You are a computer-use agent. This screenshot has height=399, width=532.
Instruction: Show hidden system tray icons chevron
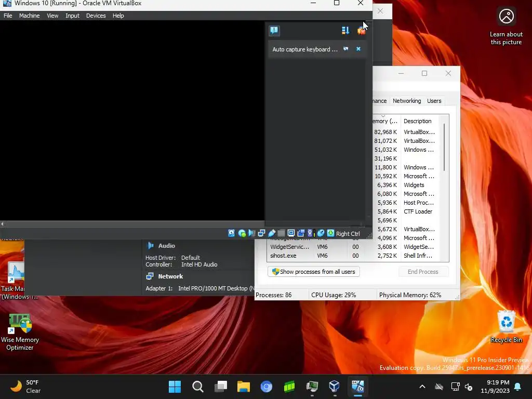pos(422,387)
